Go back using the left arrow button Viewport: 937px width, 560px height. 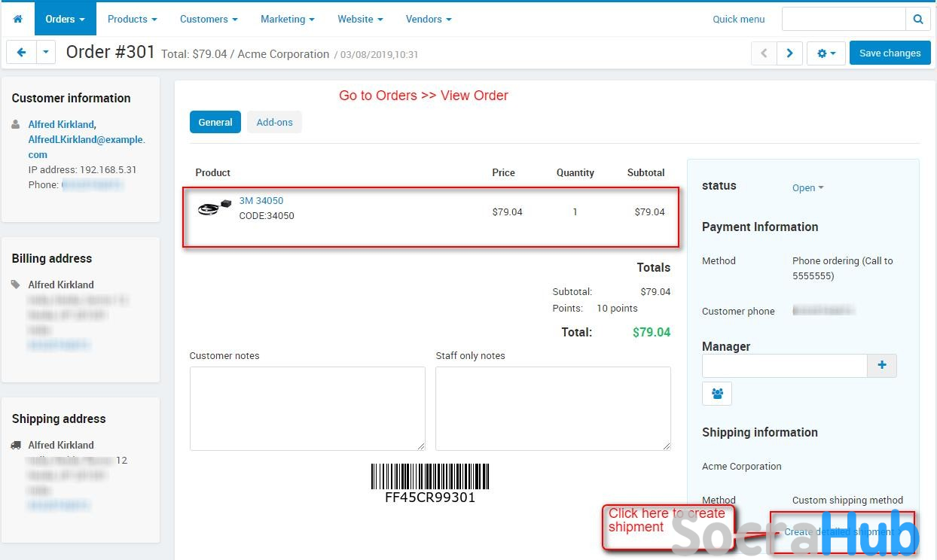pyautogui.click(x=21, y=53)
